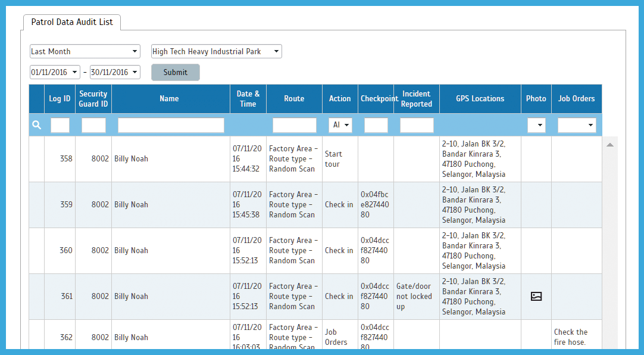Click the Photo column header
The height and width of the screenshot is (355, 644).
[x=536, y=99]
